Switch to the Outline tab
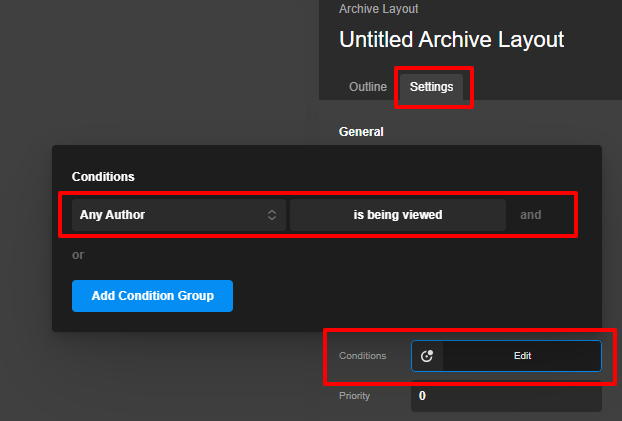The width and height of the screenshot is (622, 421). [x=368, y=87]
